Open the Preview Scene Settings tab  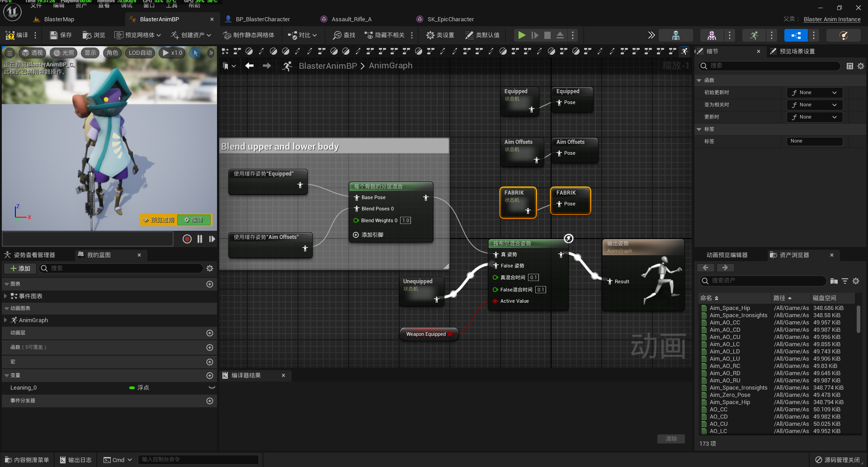[797, 52]
